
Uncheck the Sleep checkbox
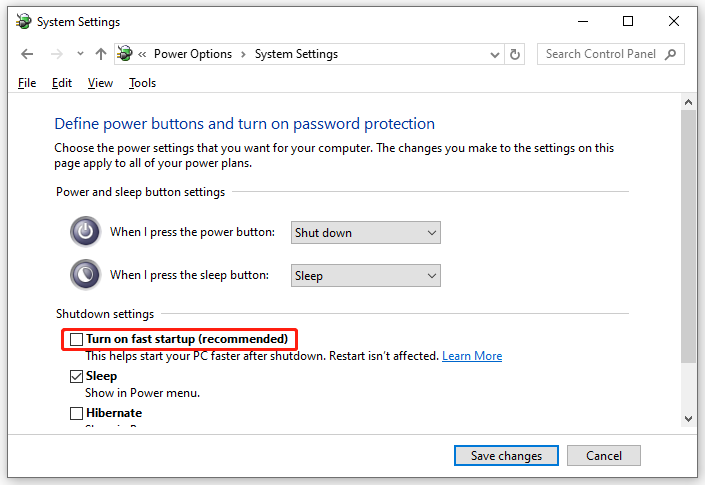click(76, 376)
